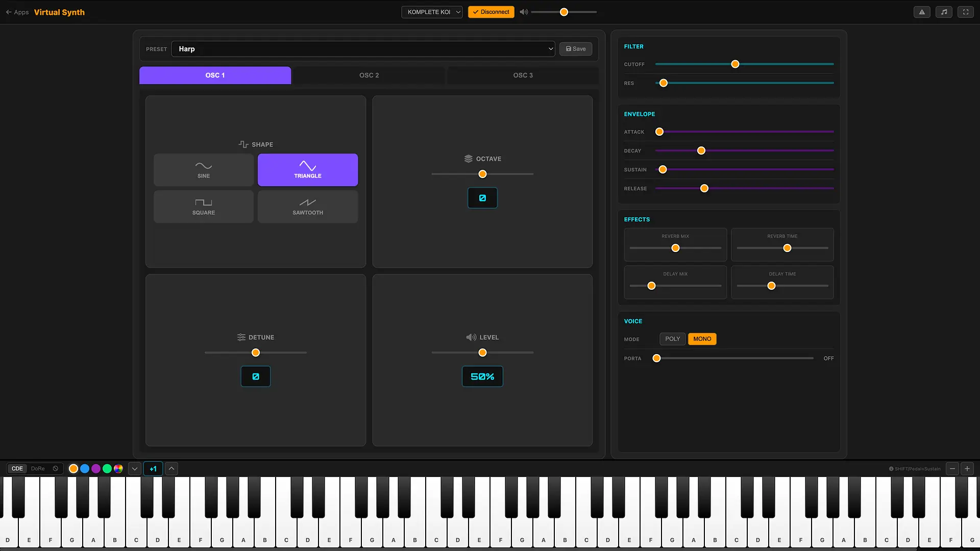Switch to the OSC 2 tab

click(x=369, y=75)
